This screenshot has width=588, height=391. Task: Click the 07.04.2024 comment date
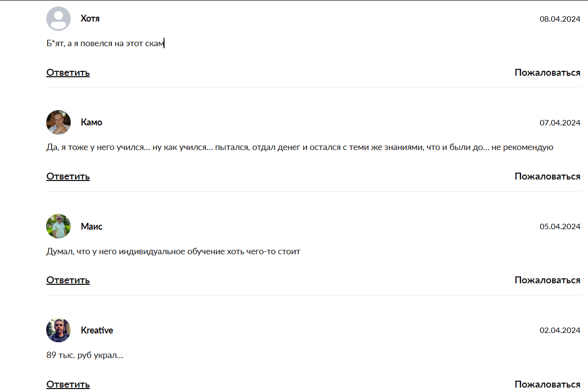[560, 123]
